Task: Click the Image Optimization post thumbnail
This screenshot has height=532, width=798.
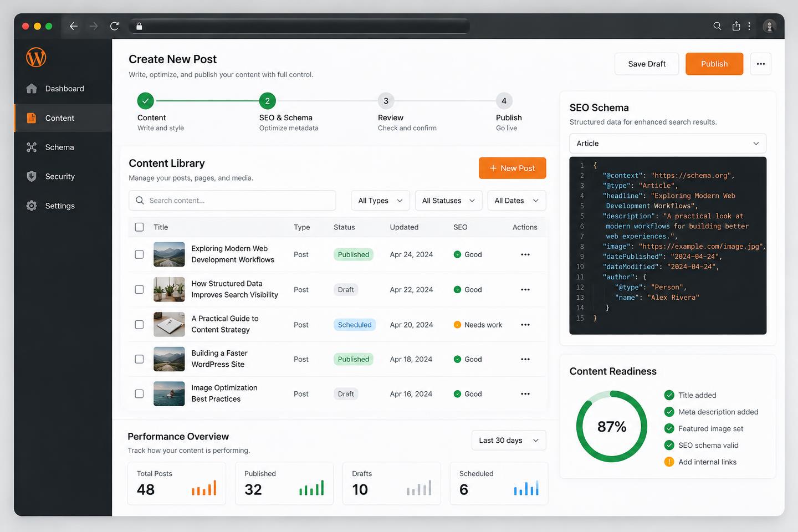Action: pyautogui.click(x=169, y=394)
